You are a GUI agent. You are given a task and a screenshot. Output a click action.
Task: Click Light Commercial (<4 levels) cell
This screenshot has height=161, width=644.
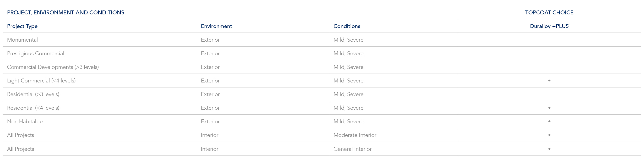point(41,81)
